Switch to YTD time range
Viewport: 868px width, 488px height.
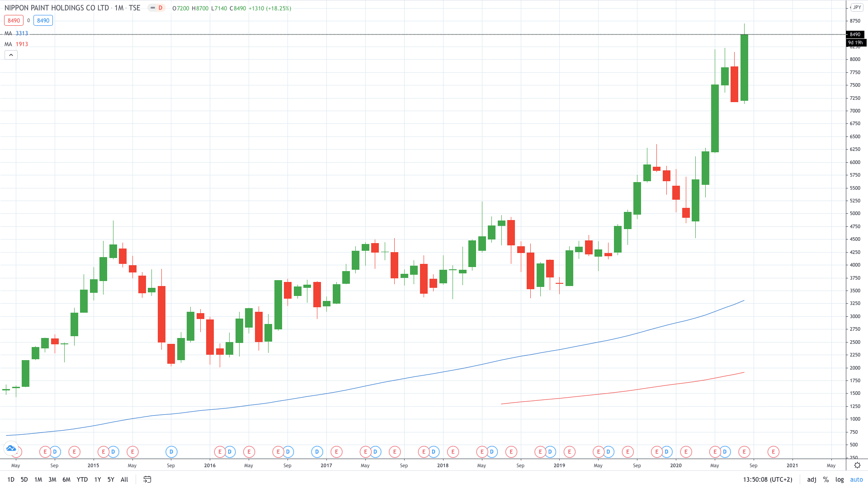[x=82, y=479]
